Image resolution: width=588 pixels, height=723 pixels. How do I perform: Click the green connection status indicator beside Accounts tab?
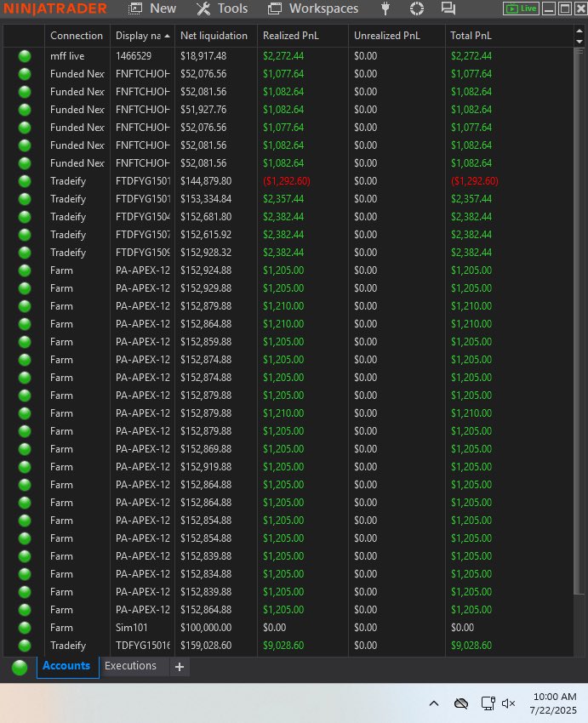[20, 667]
